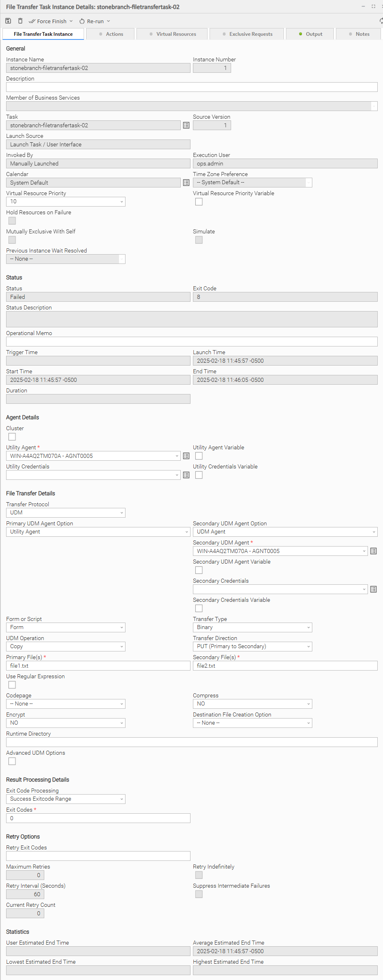Click the Re-run button

[95, 21]
